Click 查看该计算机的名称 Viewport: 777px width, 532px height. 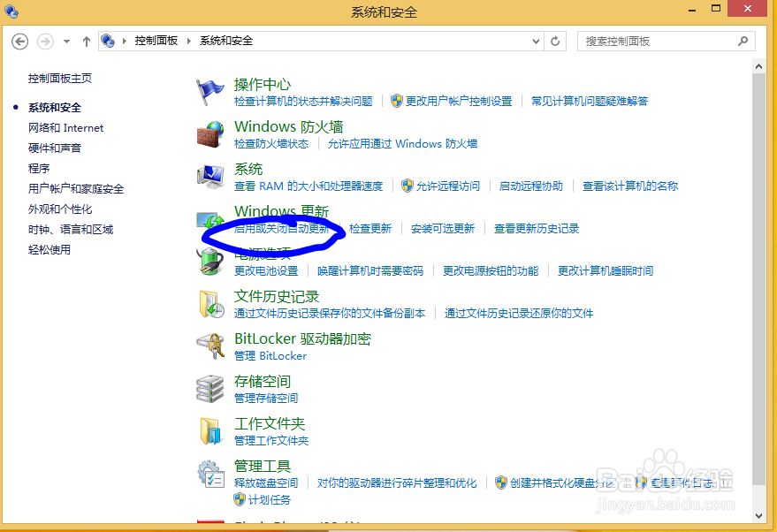coord(630,186)
